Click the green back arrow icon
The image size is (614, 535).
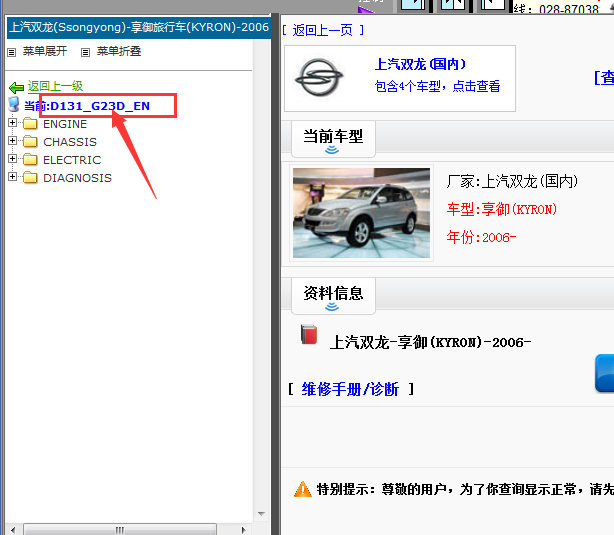[x=16, y=87]
